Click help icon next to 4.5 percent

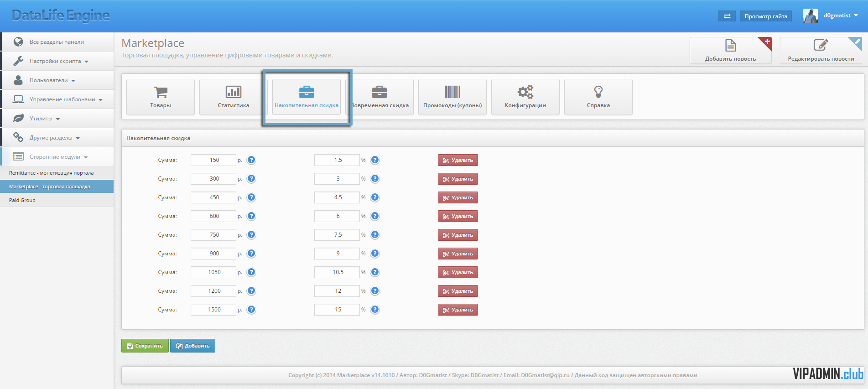click(375, 197)
